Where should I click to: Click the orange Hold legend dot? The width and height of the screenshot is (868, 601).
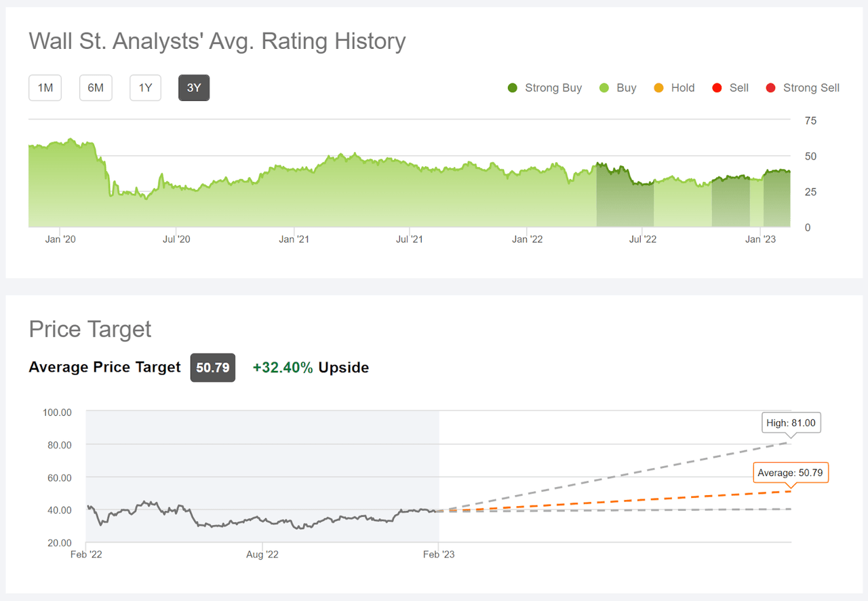click(658, 88)
